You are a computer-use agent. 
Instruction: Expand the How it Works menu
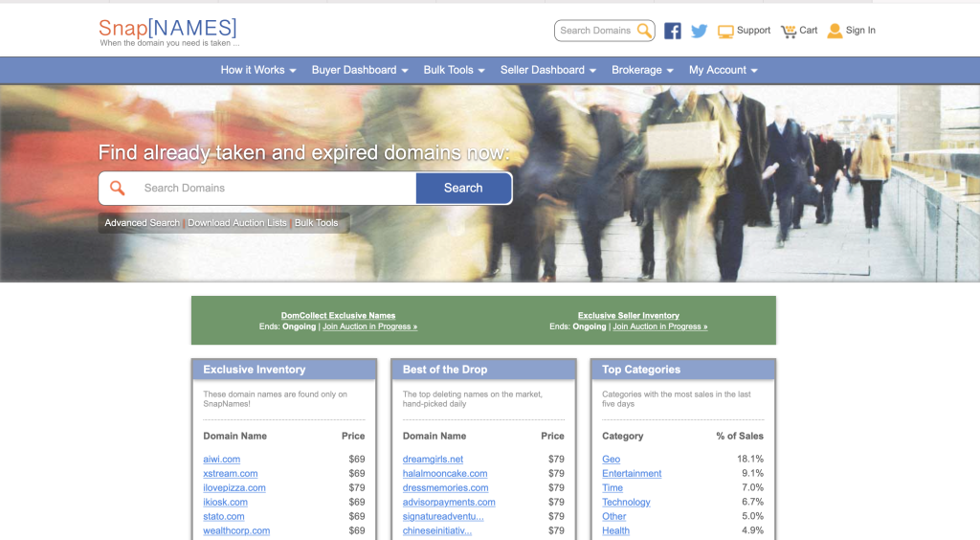258,70
